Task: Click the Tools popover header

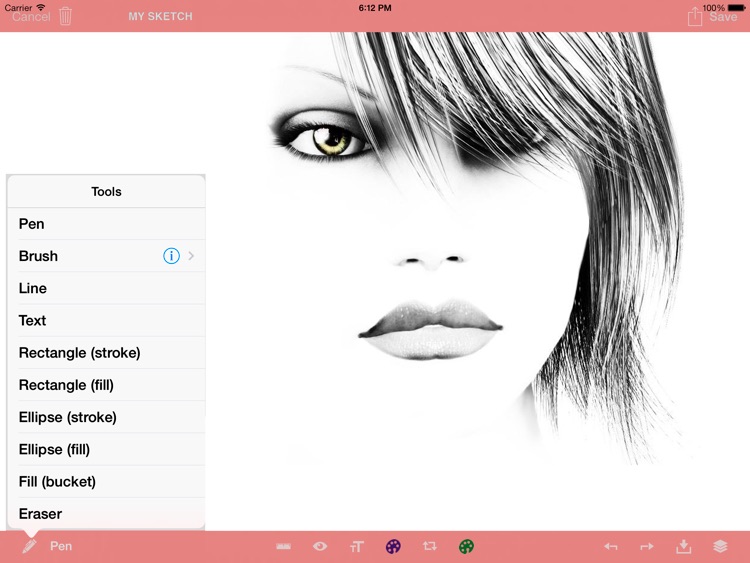Action: (106, 192)
